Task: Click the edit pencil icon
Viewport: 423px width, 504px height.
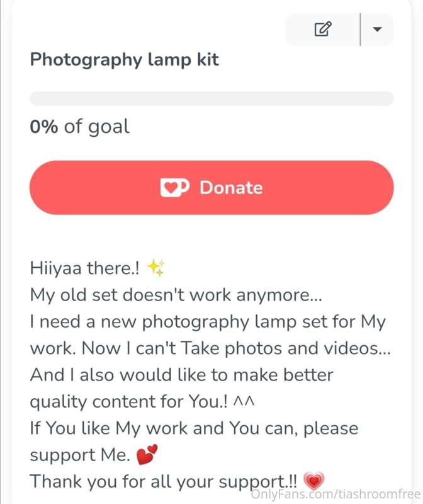Action: pyautogui.click(x=322, y=29)
